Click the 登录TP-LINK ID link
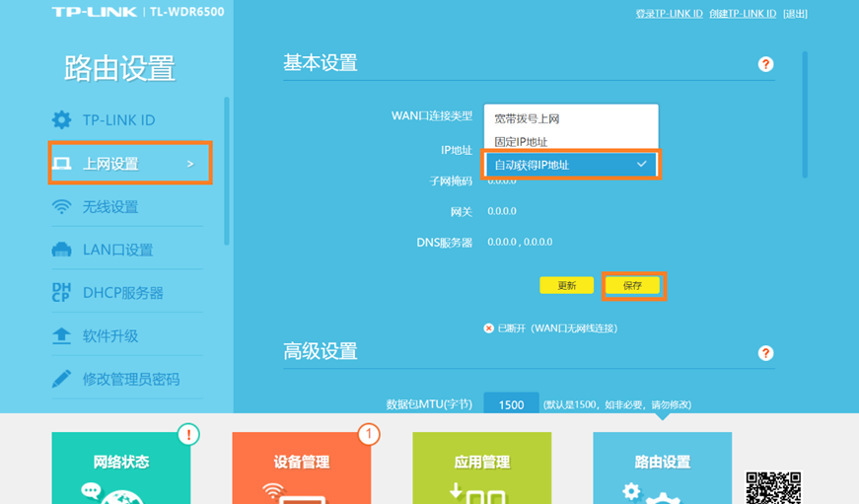 coord(669,13)
